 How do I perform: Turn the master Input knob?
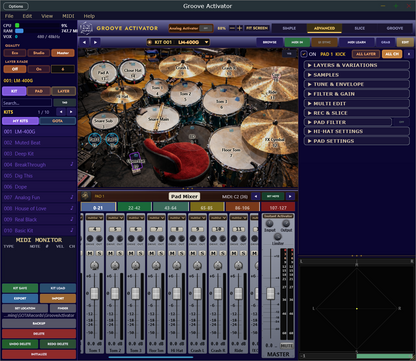tap(269, 224)
